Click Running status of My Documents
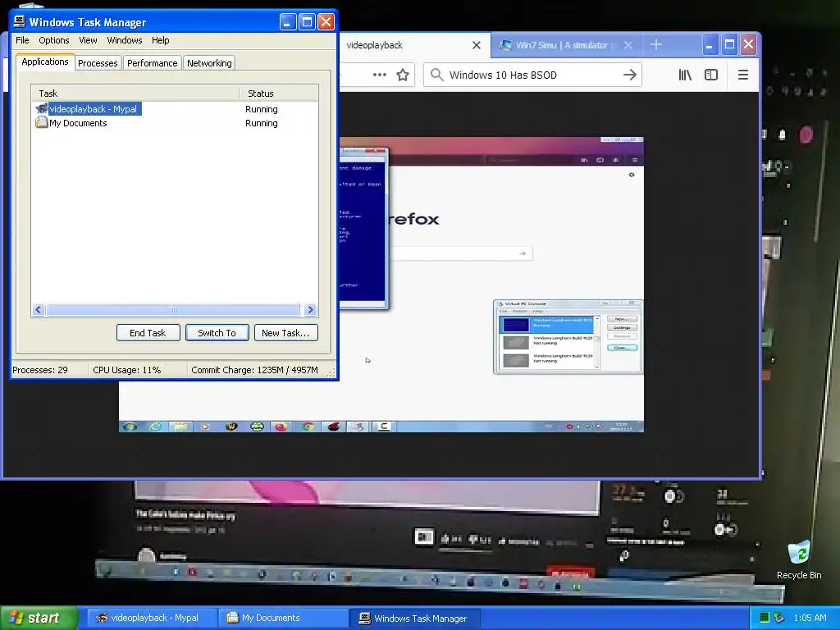 point(262,123)
